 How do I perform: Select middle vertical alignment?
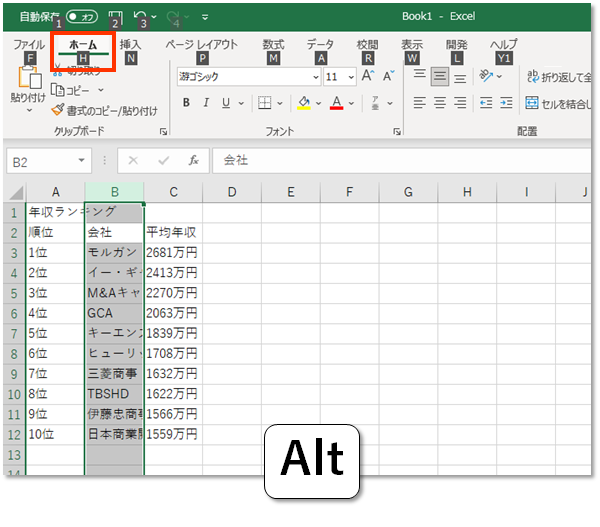point(440,77)
